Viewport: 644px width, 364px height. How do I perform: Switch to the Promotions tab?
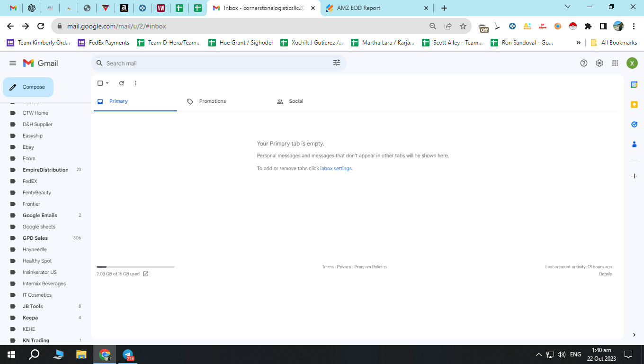(x=225, y=101)
